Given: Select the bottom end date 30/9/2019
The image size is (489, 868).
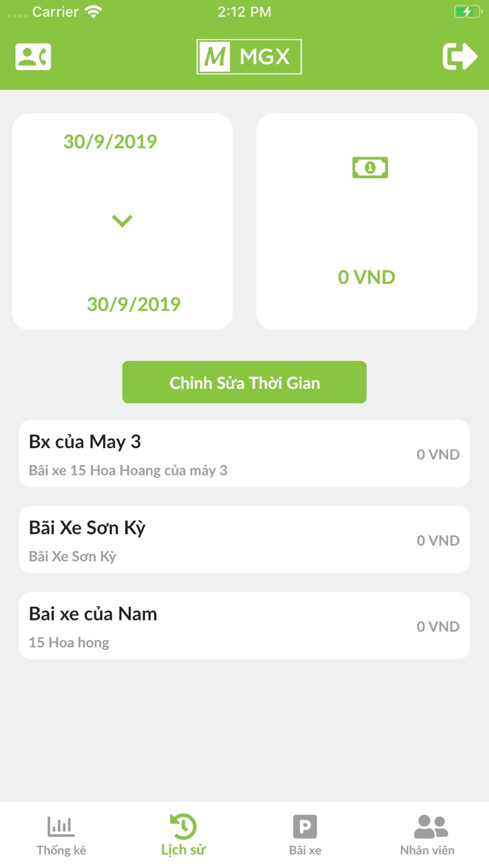Looking at the screenshot, I should [134, 304].
